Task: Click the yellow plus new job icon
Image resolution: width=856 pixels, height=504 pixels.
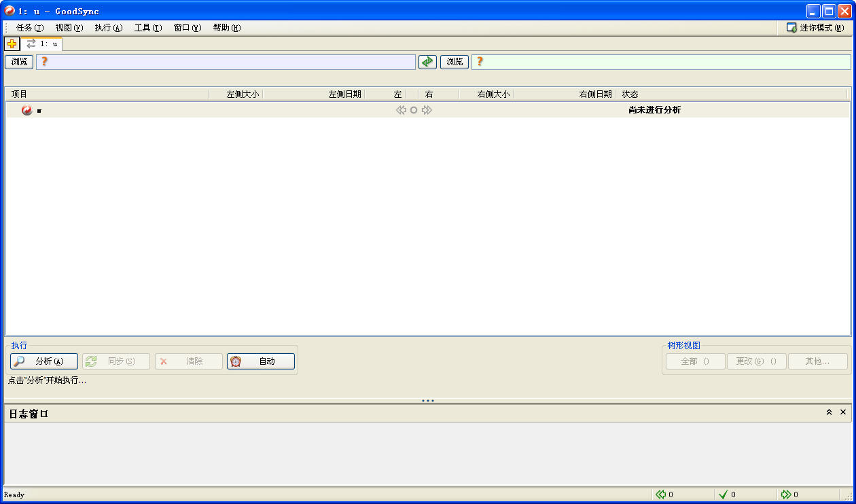Action: pos(12,44)
